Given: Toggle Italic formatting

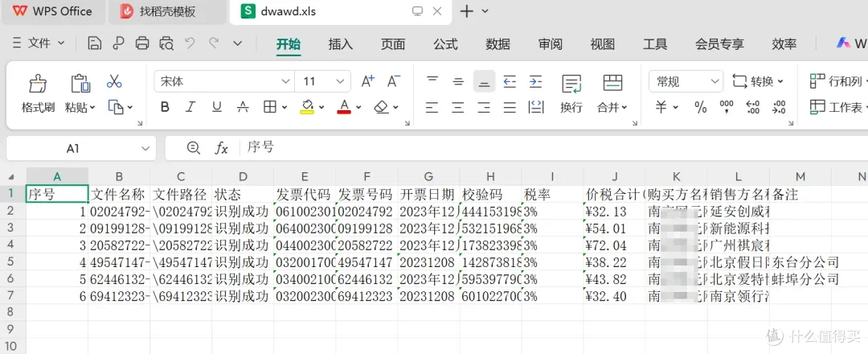Looking at the screenshot, I should [190, 107].
